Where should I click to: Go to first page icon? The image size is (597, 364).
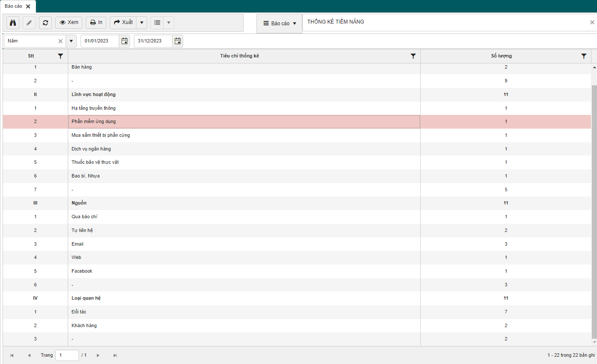click(12, 355)
